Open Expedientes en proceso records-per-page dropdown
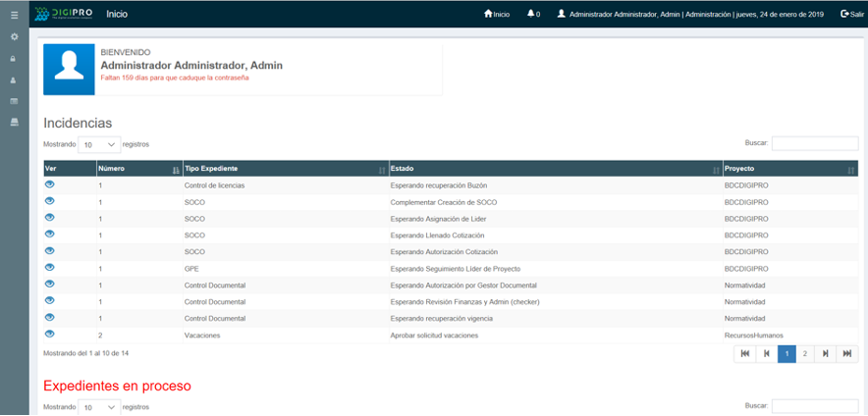Image resolution: width=868 pixels, height=416 pixels. coord(99,406)
